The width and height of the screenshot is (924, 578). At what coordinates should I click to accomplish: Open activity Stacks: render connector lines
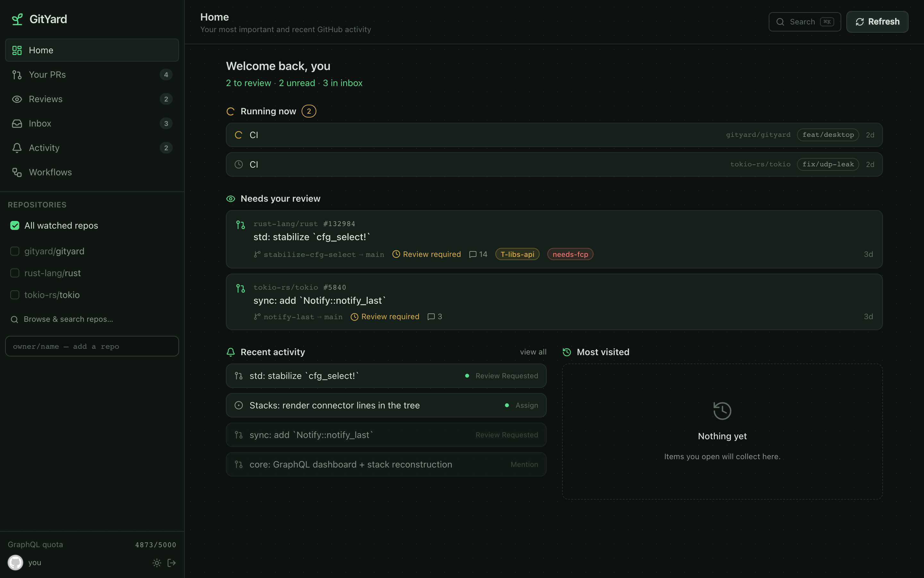pos(386,405)
